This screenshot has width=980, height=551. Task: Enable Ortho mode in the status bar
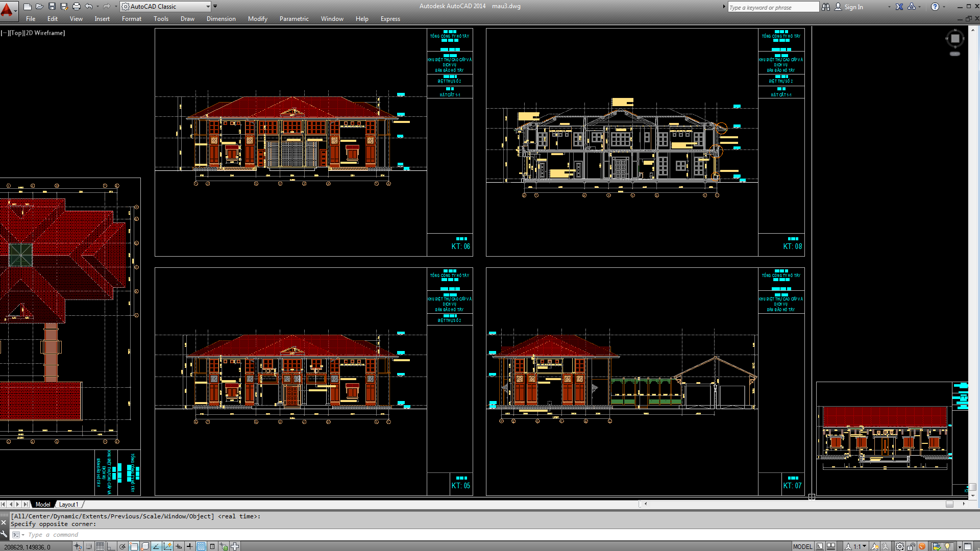(x=110, y=546)
